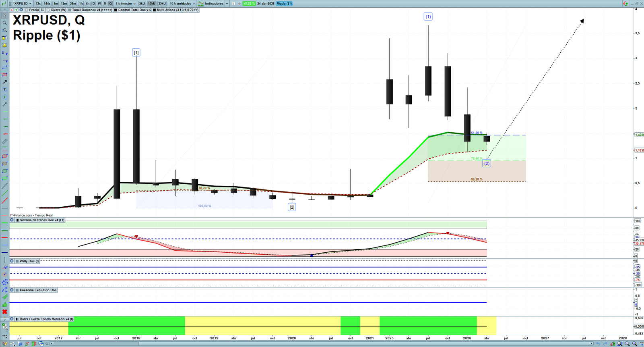Click the chart style bars icon
Image resolution: width=644 pixels, height=347 pixels.
click(x=4, y=4)
